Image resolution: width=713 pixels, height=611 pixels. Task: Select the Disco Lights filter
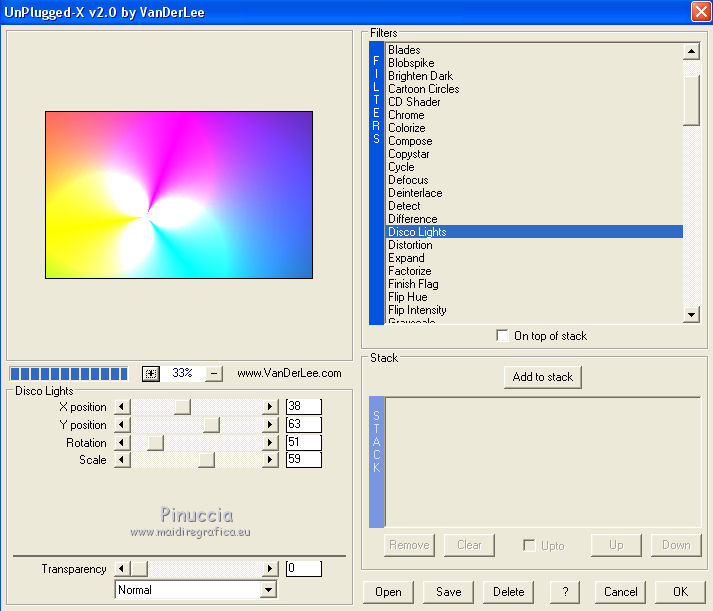tap(534, 232)
